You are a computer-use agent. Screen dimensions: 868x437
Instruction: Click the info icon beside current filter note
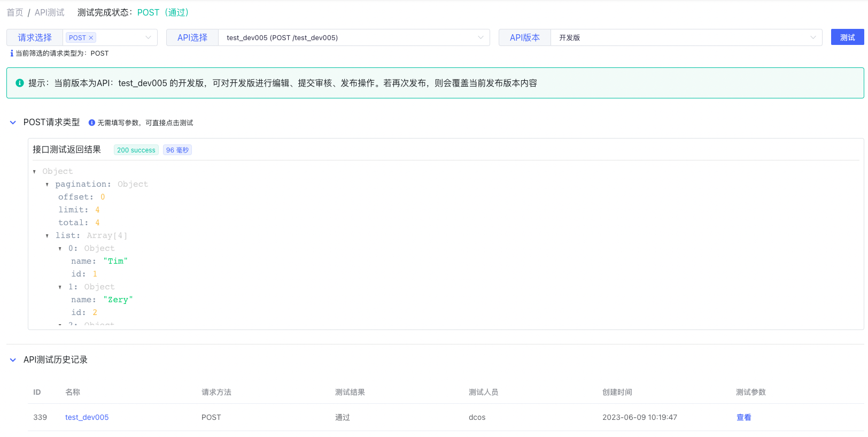pos(12,53)
